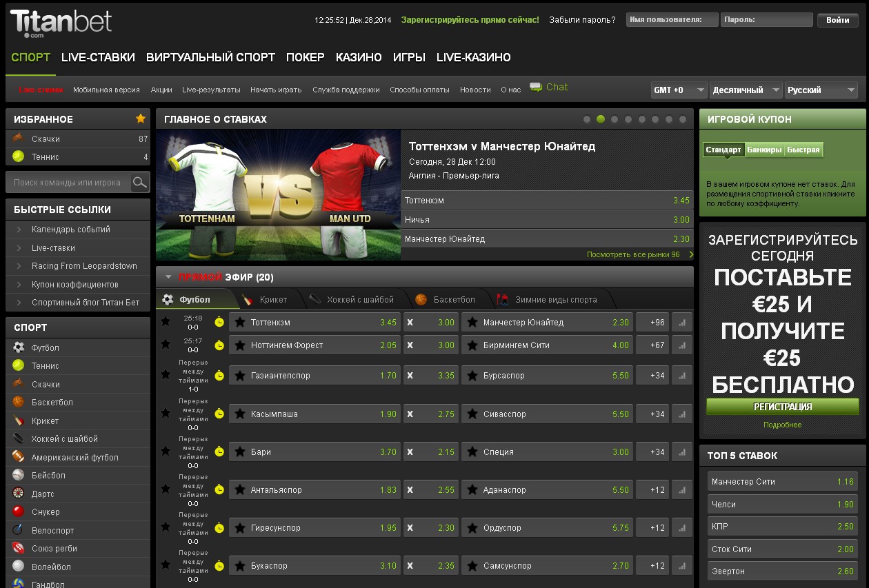
Task: Select the second (active green) carousel dot
Action: coord(601,119)
